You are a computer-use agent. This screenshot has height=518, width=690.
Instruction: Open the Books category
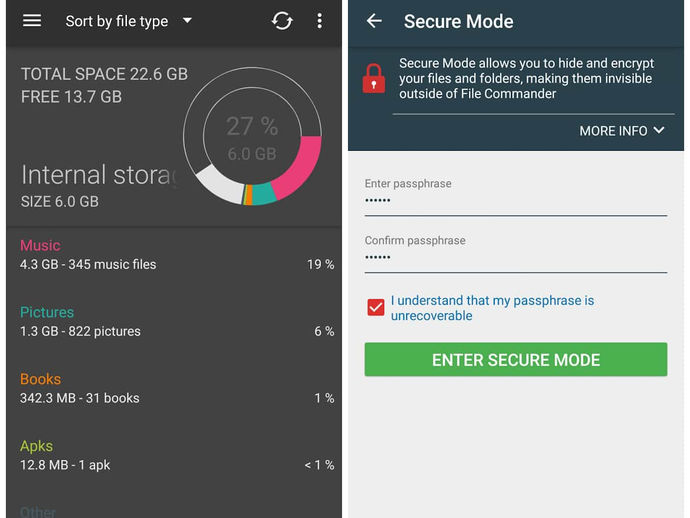click(x=176, y=389)
